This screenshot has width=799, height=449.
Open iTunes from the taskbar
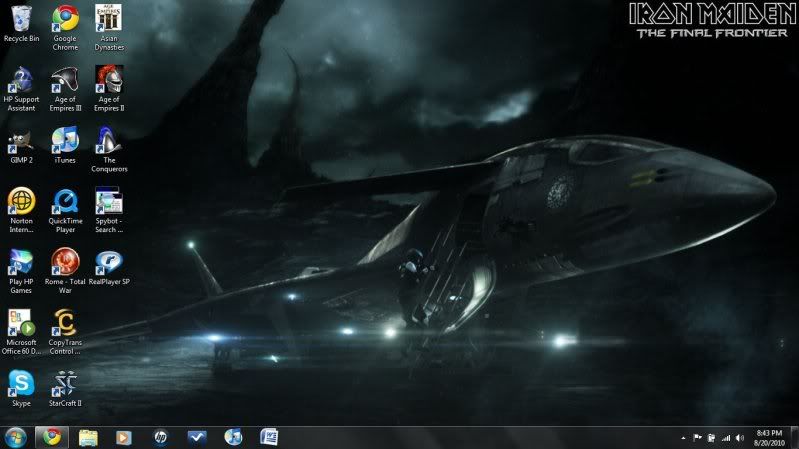[233, 437]
